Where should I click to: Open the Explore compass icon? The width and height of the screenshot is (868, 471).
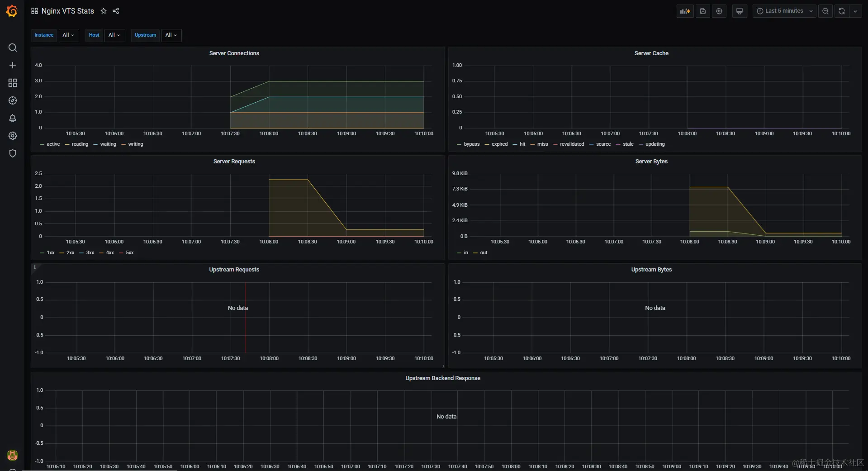(x=13, y=100)
